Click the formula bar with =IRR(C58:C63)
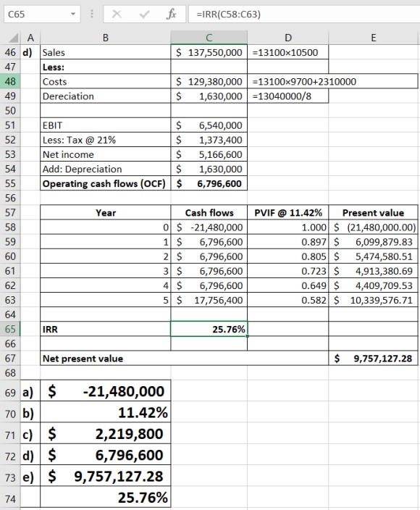The image size is (420, 510). (304, 14)
